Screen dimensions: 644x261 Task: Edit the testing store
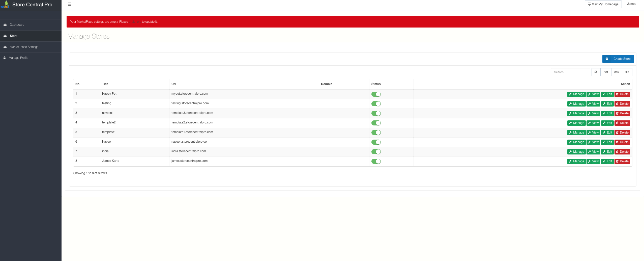click(607, 104)
